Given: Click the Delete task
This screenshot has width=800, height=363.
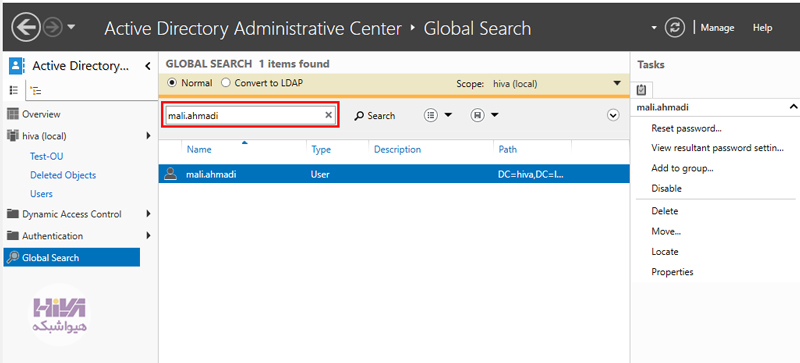Looking at the screenshot, I should click(664, 211).
